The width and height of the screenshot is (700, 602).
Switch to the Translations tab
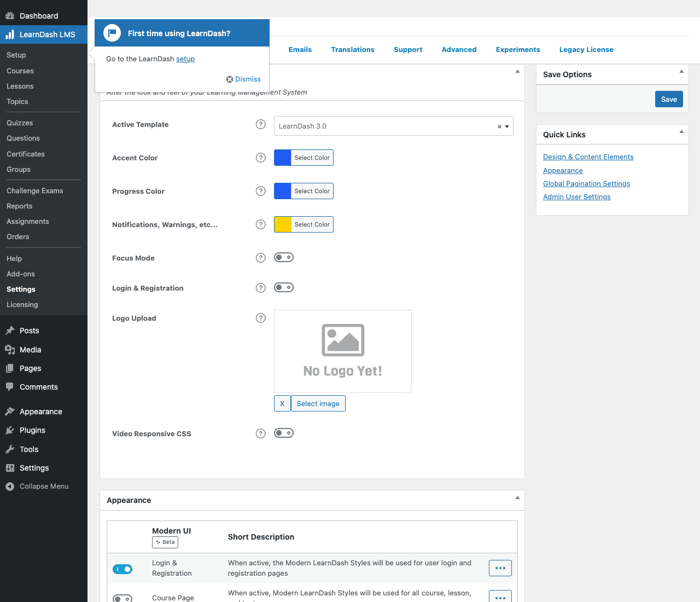coord(353,49)
